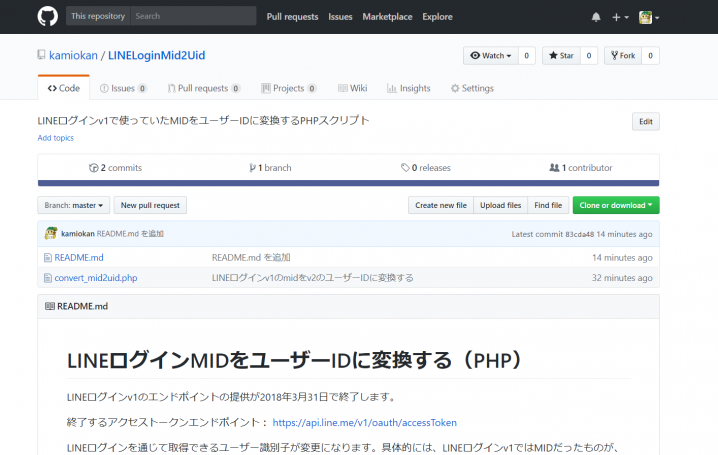Expand Branch: master dropdown
Screen dimensions: 718x455
coord(73,206)
